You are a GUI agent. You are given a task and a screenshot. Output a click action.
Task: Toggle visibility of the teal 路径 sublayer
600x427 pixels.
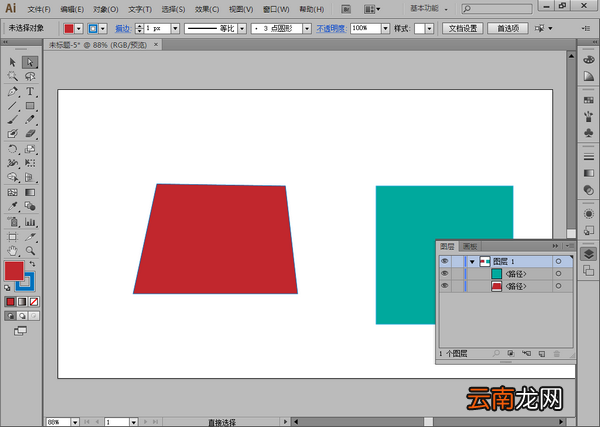[444, 274]
